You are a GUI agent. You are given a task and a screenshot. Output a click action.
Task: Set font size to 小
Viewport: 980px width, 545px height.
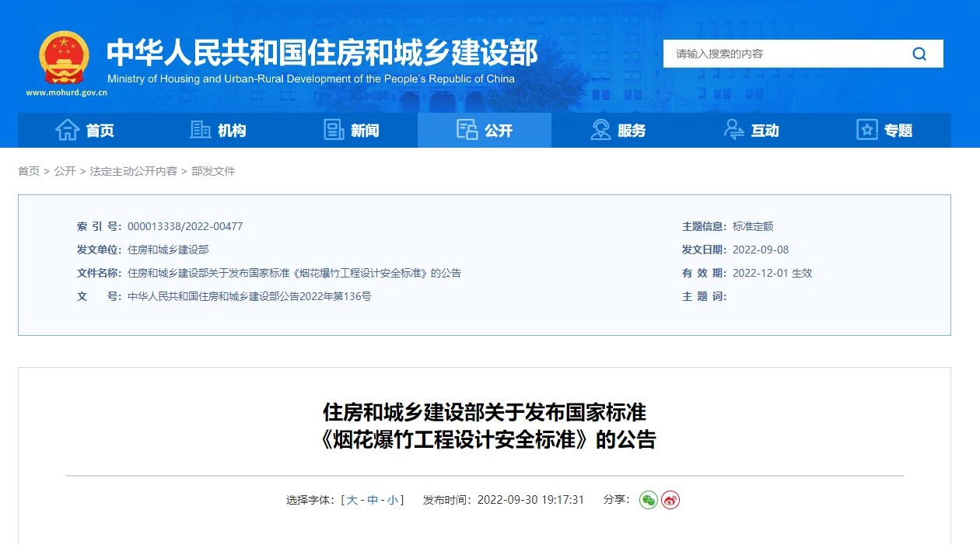393,500
